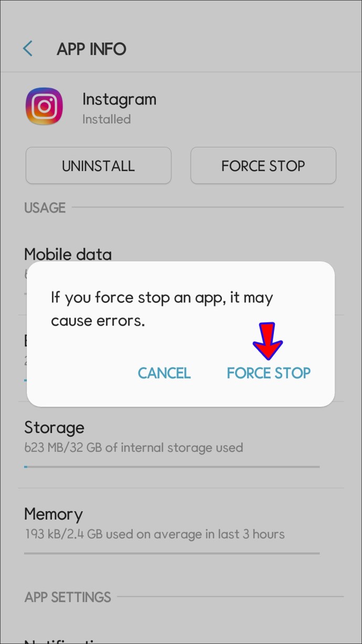The height and width of the screenshot is (644, 362).
Task: Tap the force stop warning message text
Action: [x=162, y=309]
